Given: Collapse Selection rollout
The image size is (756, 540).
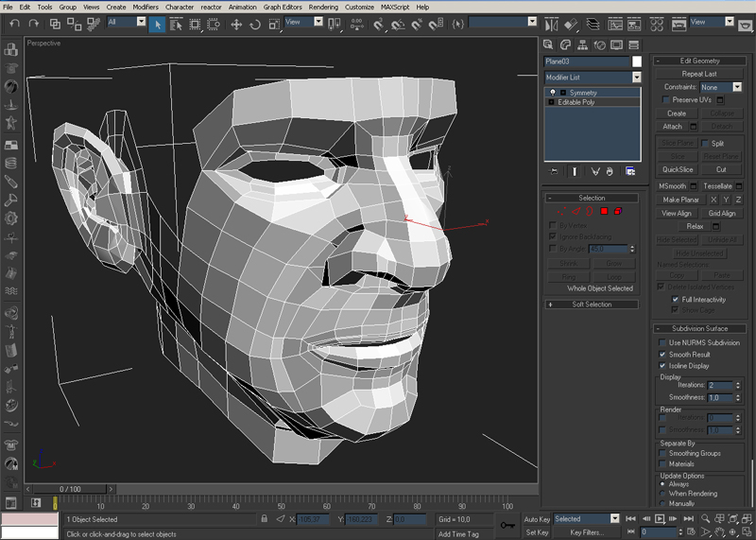Looking at the screenshot, I should point(592,198).
